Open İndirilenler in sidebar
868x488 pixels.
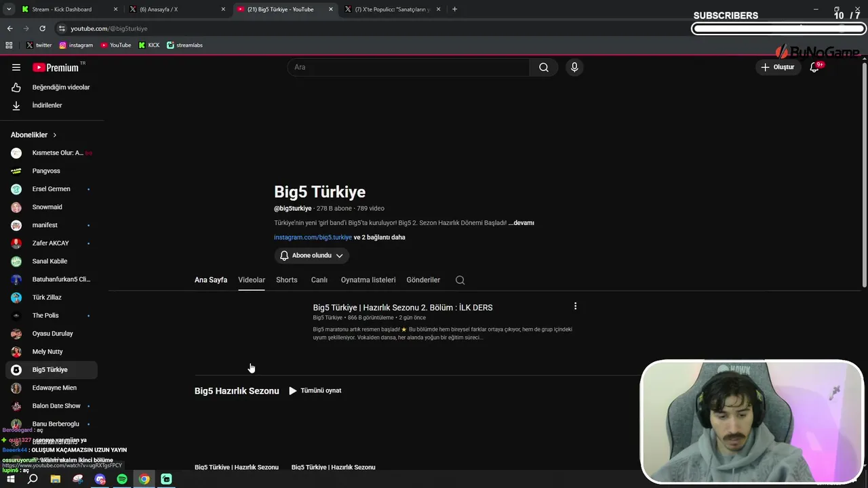(52, 106)
